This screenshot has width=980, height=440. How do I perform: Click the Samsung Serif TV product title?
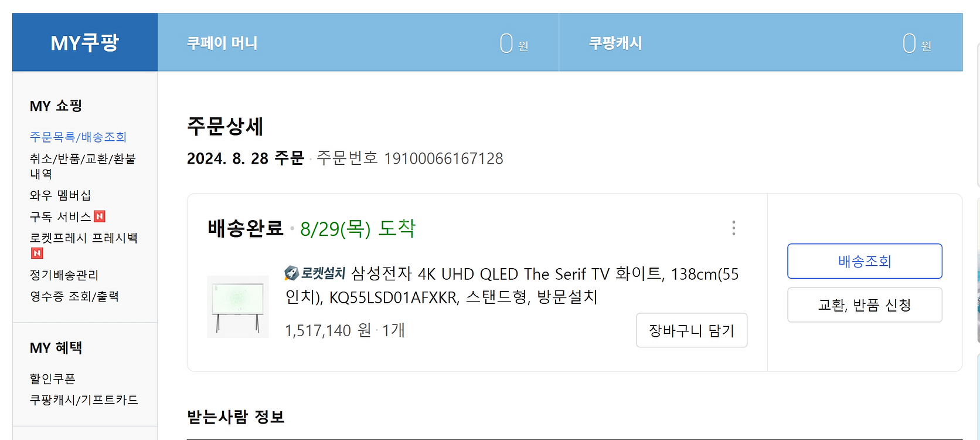click(512, 285)
